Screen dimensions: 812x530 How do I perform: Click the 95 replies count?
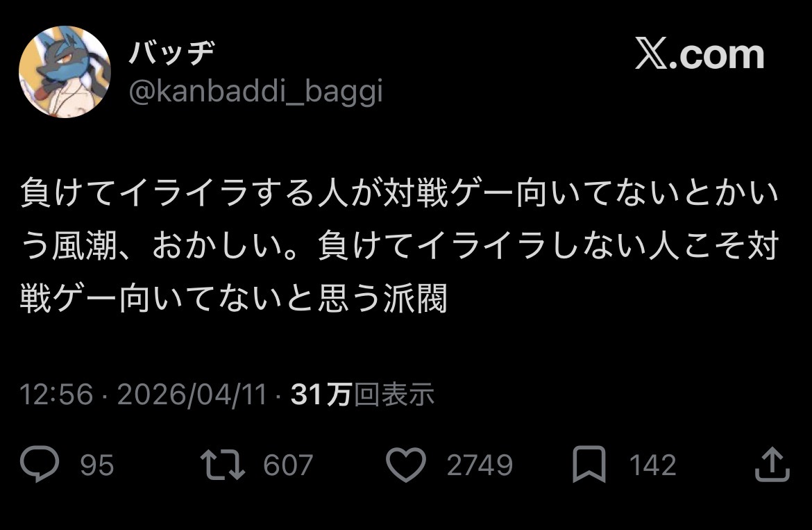97,465
